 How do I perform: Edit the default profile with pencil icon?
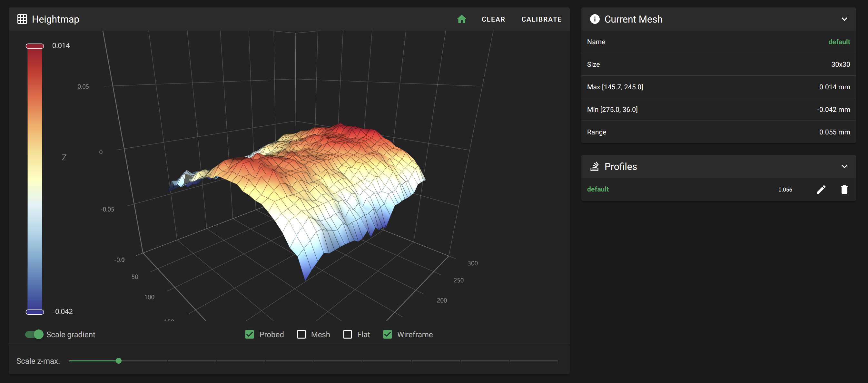click(821, 190)
